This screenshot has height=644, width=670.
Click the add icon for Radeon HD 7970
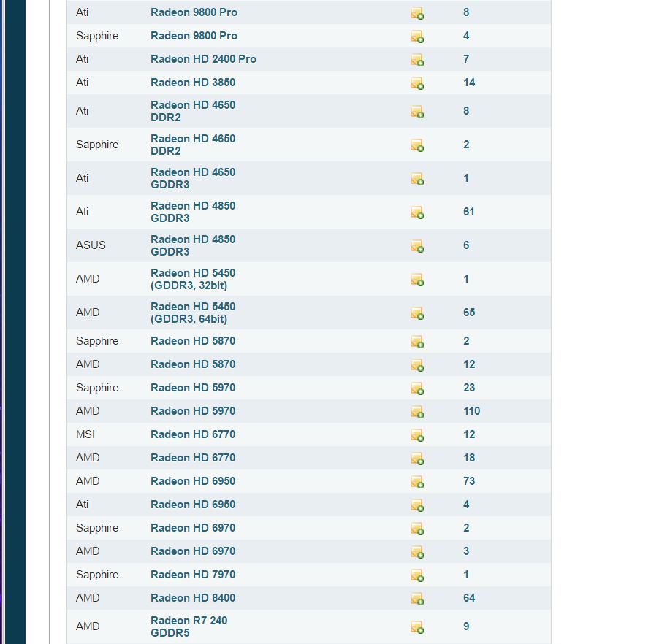tap(417, 575)
